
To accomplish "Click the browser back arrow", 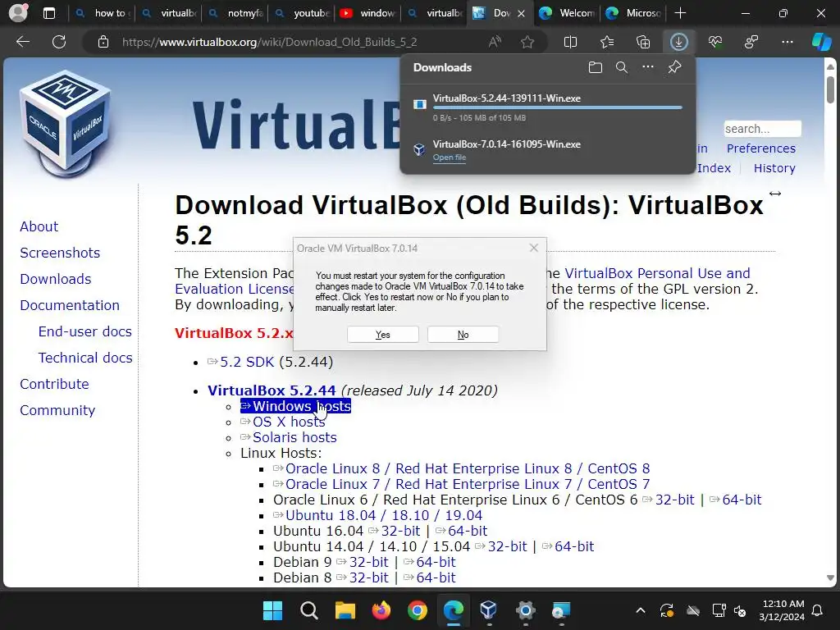I will pyautogui.click(x=23, y=42).
